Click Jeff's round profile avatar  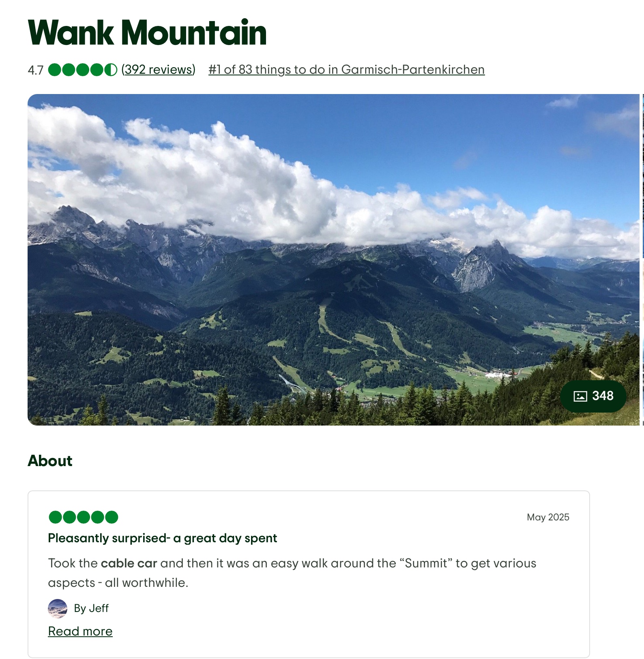[x=58, y=608]
